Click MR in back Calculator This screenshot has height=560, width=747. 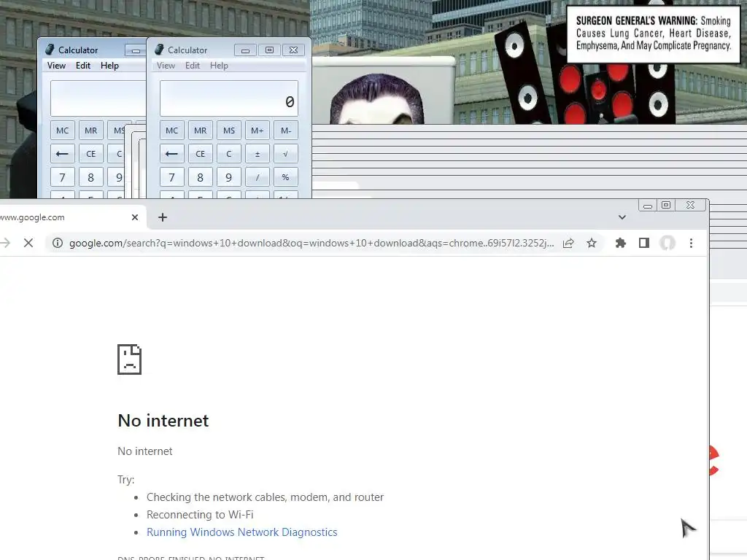pos(91,131)
